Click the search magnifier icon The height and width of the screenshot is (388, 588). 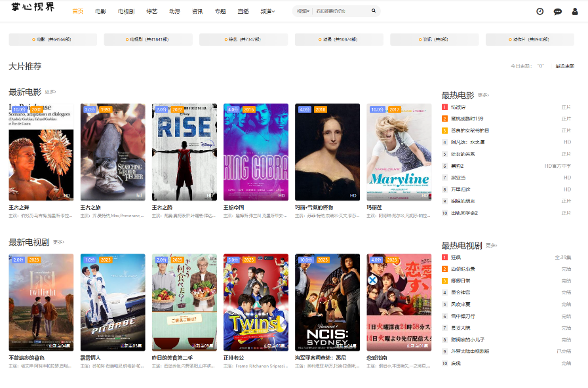point(374,11)
